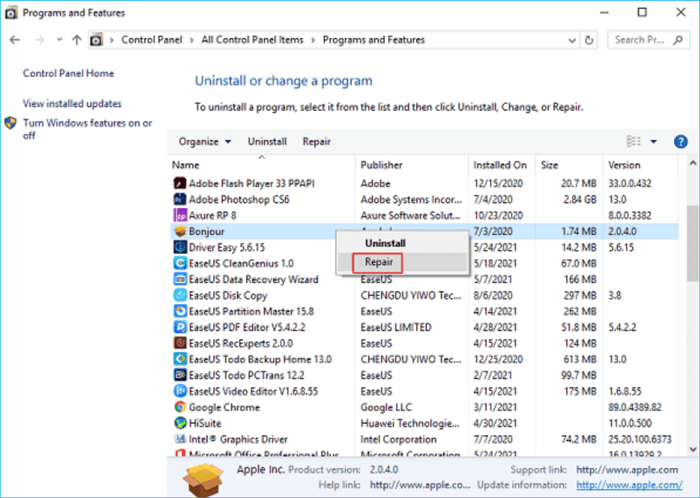This screenshot has width=700, height=498.
Task: Click the HiSuite program icon
Action: click(180, 423)
